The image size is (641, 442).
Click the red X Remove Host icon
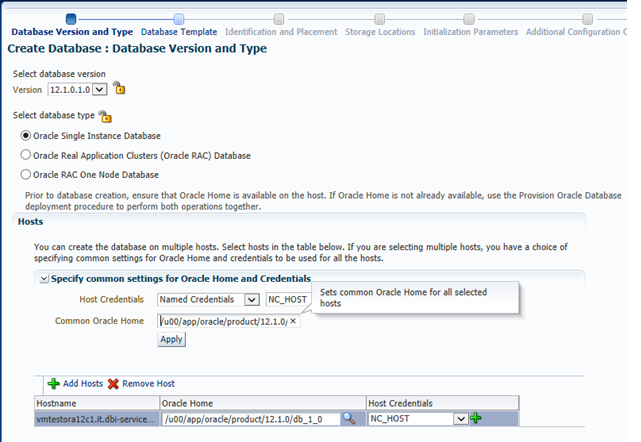coord(113,383)
